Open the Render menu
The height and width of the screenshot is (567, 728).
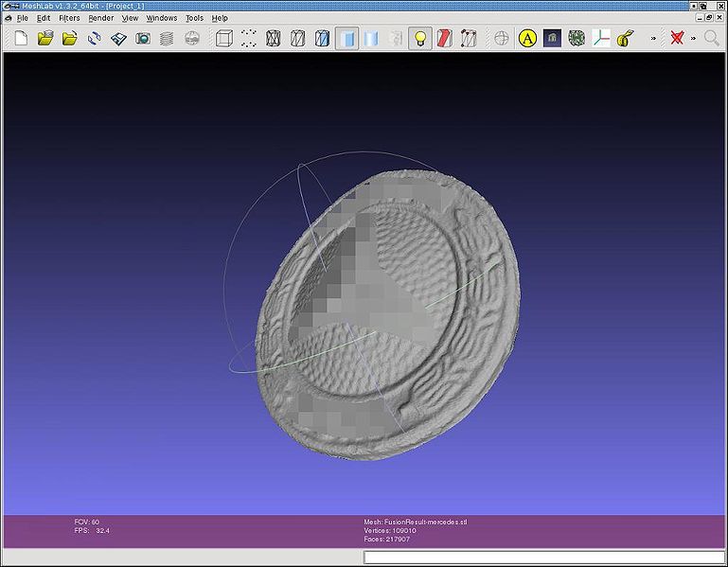pyautogui.click(x=100, y=18)
